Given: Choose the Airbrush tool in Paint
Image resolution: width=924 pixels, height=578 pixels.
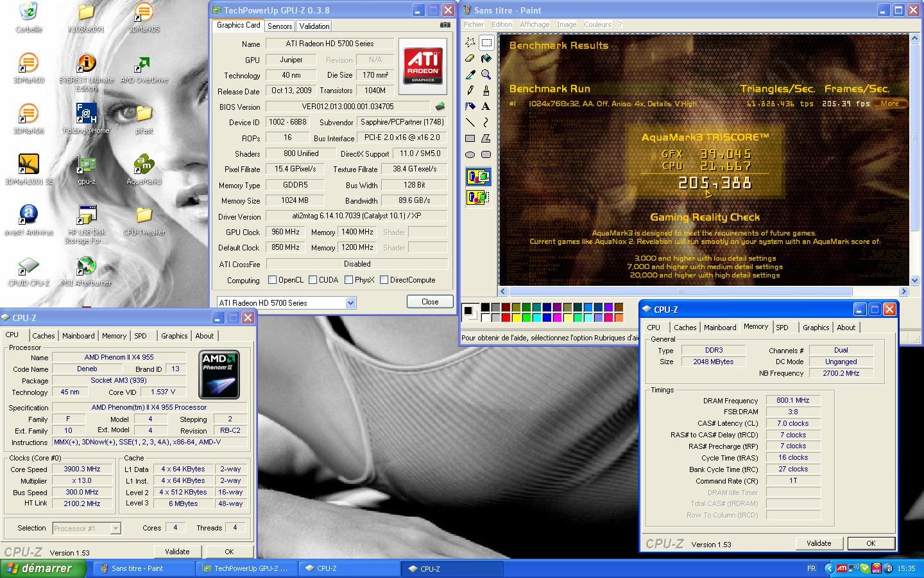Looking at the screenshot, I should click(470, 106).
